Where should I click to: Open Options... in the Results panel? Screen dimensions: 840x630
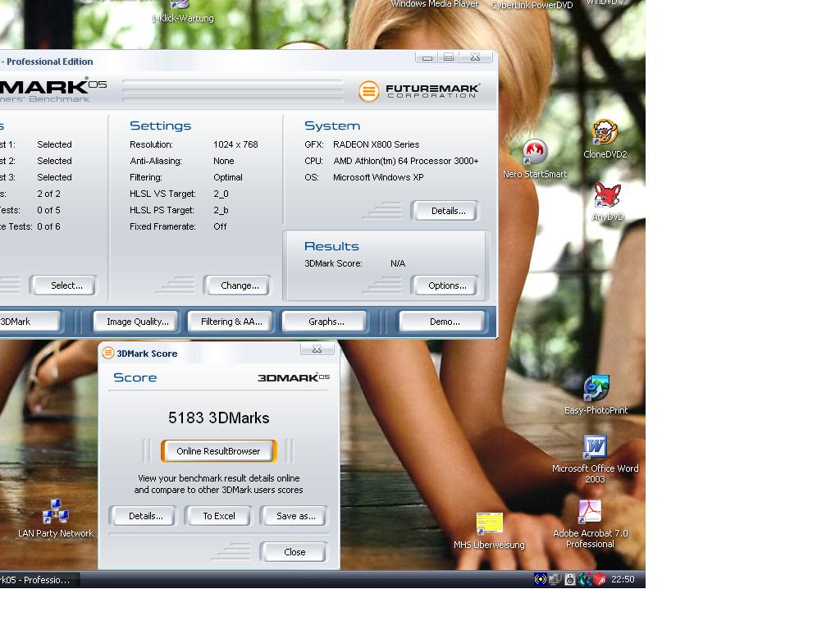(x=445, y=285)
